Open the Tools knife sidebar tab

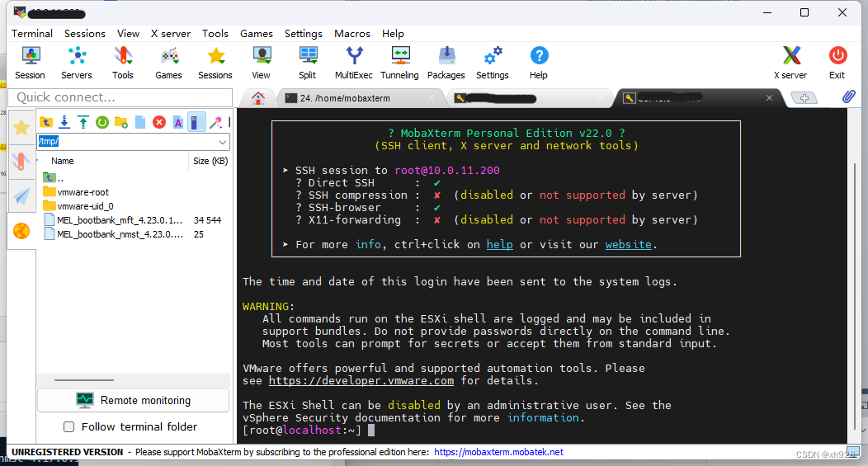pos(21,161)
